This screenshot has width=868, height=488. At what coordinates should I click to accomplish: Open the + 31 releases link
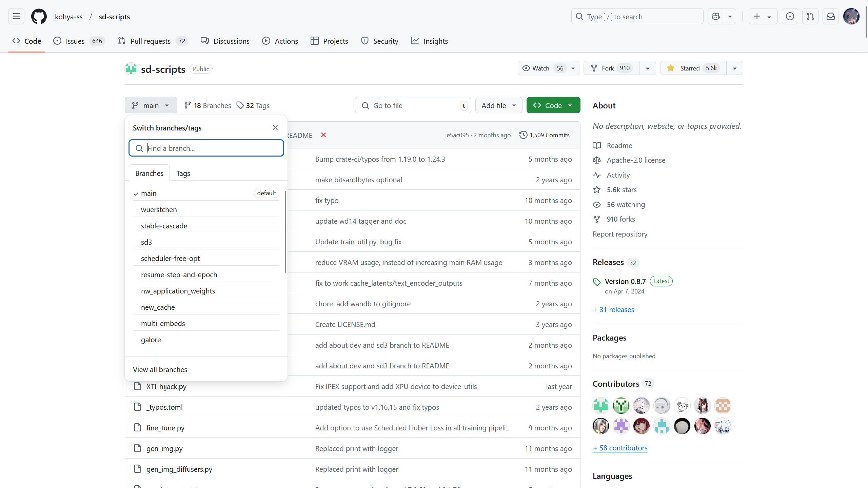613,309
